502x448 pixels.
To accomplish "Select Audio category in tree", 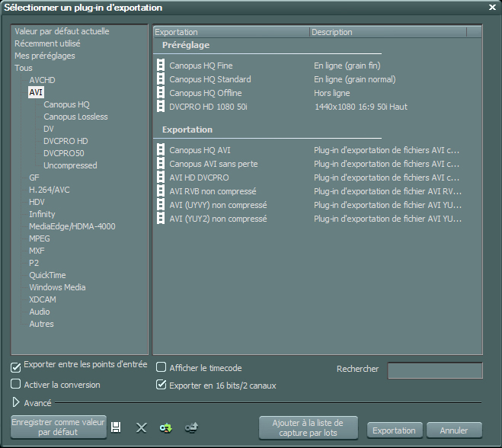I will [x=40, y=312].
